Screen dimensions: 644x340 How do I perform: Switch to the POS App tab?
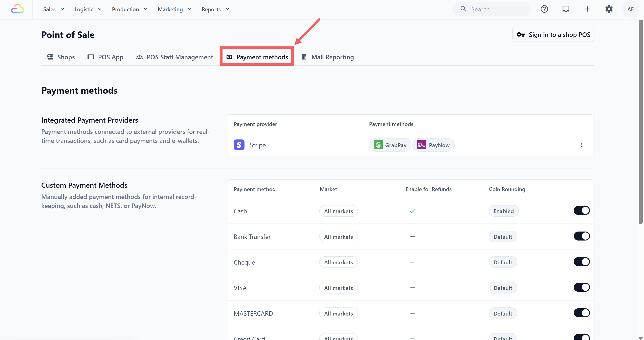(105, 57)
